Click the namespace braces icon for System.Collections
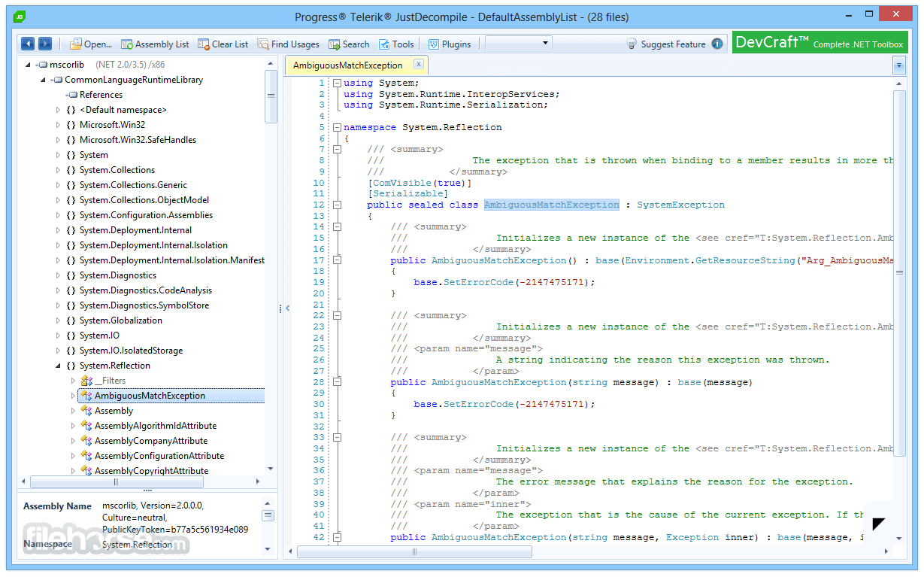Screen dimensions: 924x577 (71, 170)
